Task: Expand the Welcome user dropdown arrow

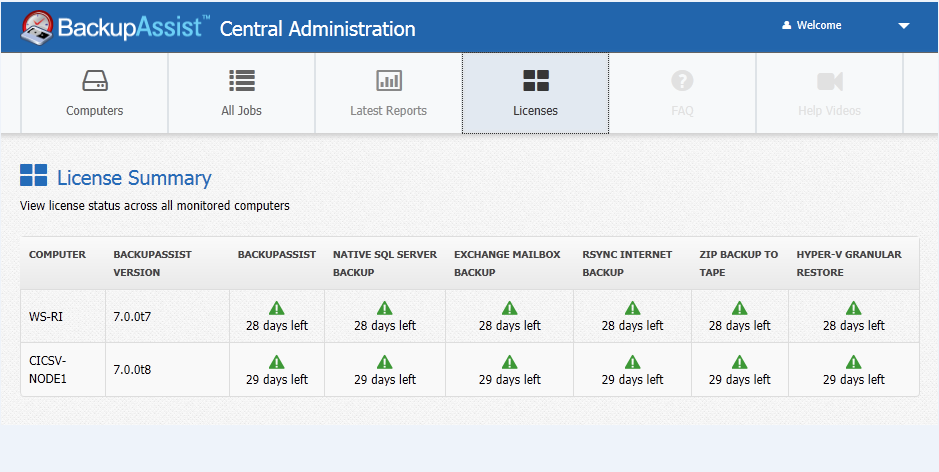Action: 904,26
